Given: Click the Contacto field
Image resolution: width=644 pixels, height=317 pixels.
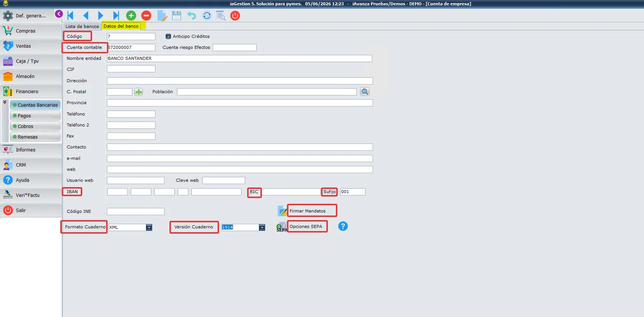Looking at the screenshot, I should click(x=240, y=147).
